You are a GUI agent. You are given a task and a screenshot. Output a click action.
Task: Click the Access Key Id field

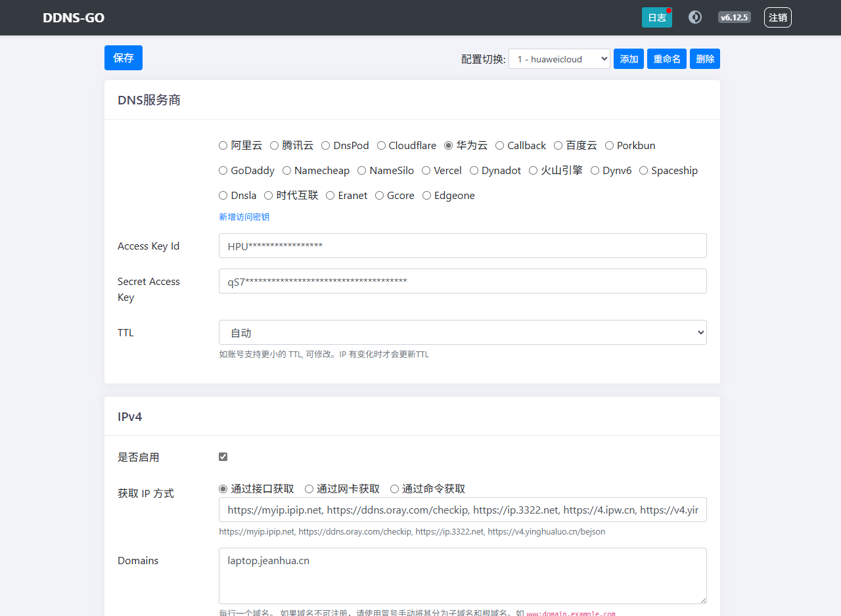(x=463, y=246)
